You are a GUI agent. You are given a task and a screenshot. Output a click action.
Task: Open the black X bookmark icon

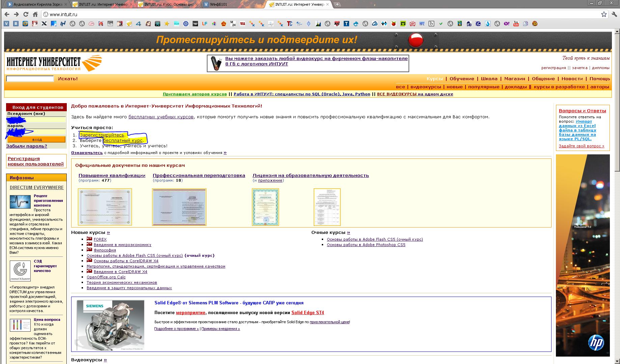coord(44,24)
